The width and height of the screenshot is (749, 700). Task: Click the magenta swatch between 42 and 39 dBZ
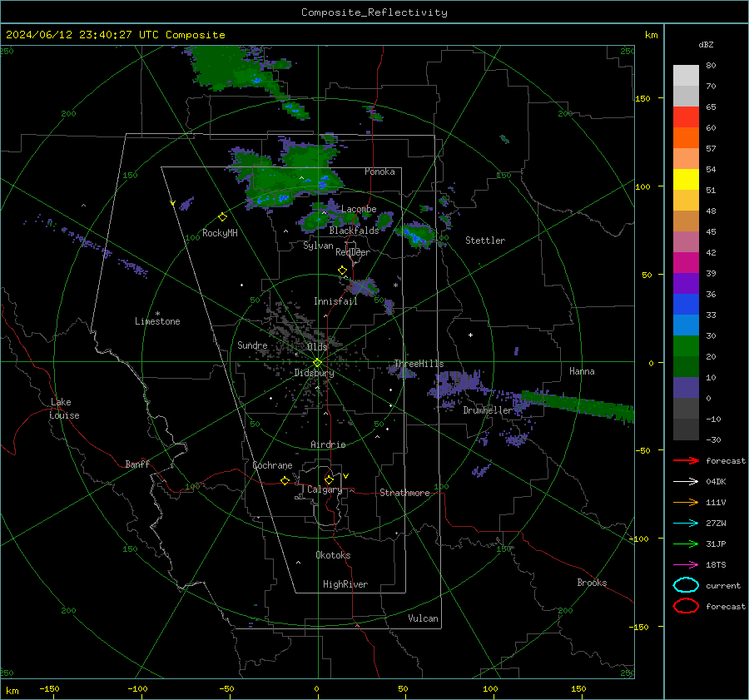[x=686, y=263]
